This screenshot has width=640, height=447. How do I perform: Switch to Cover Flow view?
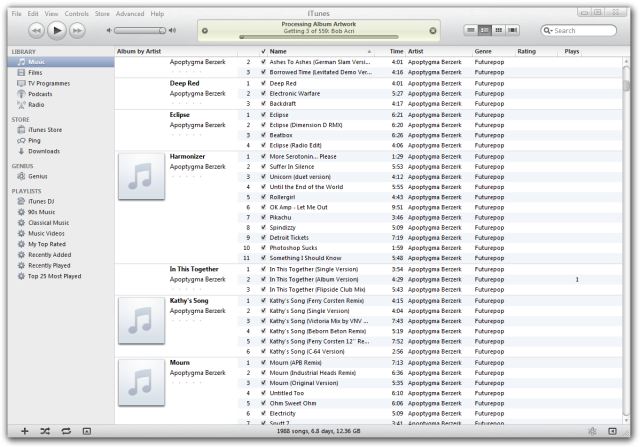point(513,30)
